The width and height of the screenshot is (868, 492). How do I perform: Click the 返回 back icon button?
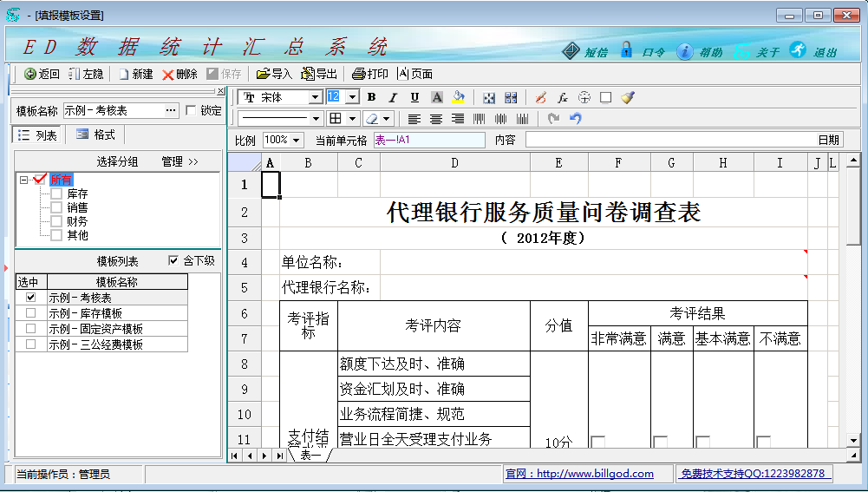point(42,74)
